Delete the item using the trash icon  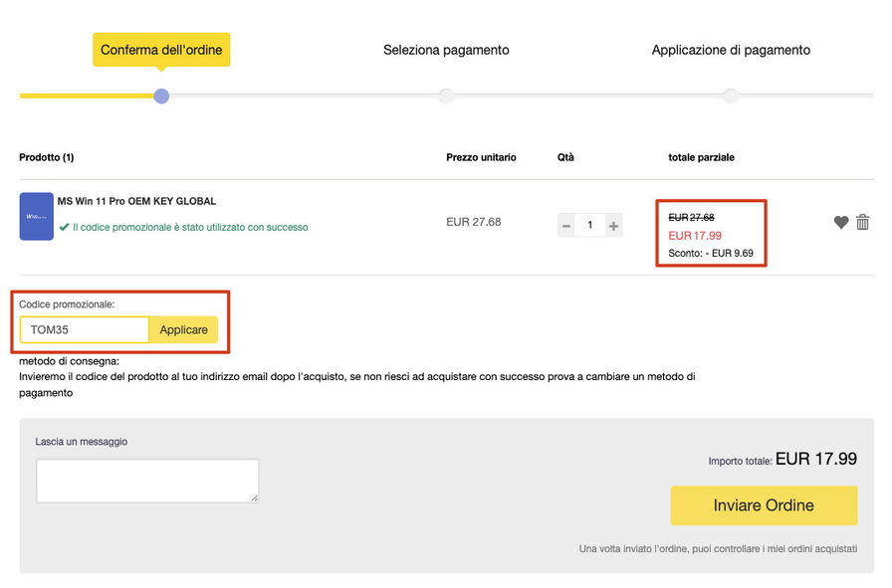(x=862, y=223)
